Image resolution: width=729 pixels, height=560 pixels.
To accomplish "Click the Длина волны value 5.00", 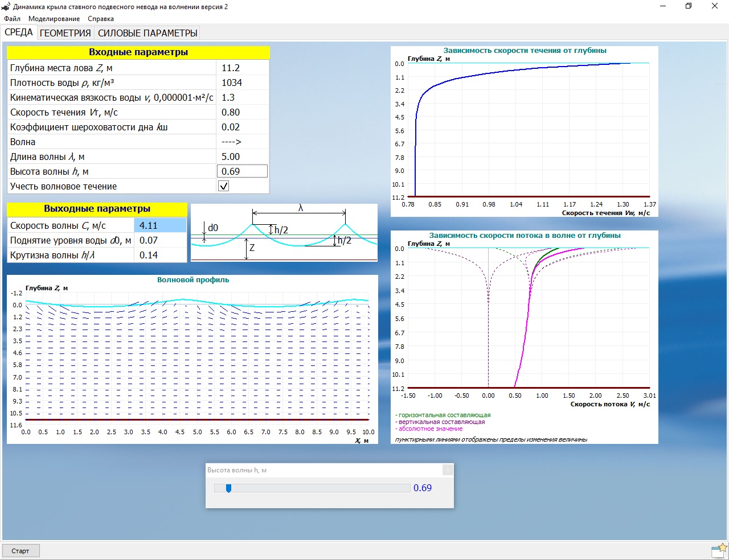I will [x=242, y=157].
